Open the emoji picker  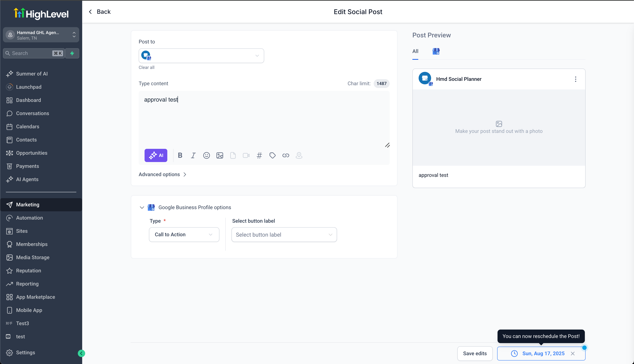point(206,155)
